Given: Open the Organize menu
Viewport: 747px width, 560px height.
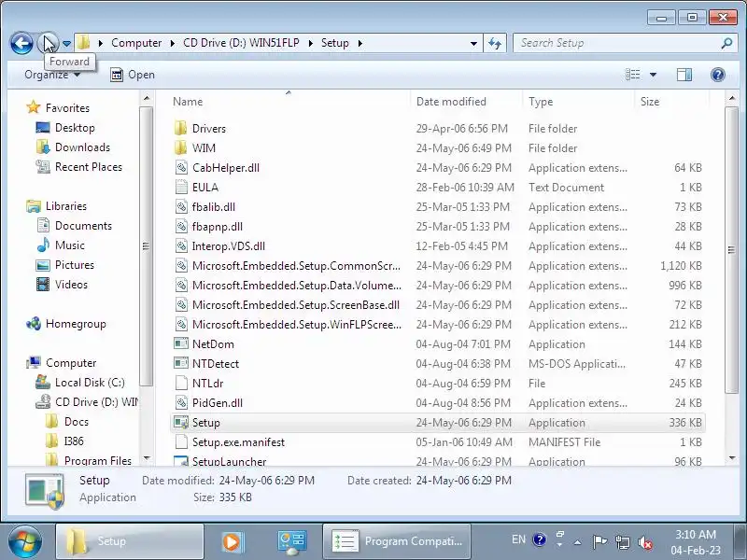Looking at the screenshot, I should pos(52,75).
